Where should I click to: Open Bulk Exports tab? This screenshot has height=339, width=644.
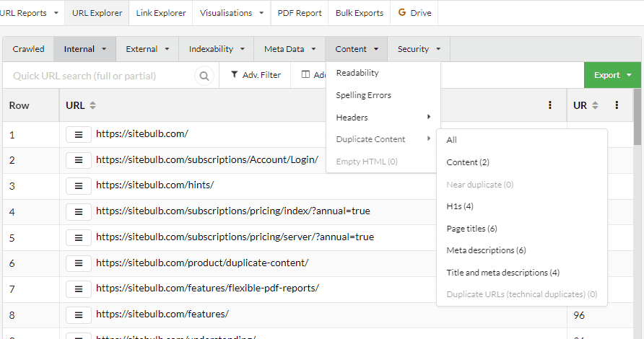click(360, 13)
